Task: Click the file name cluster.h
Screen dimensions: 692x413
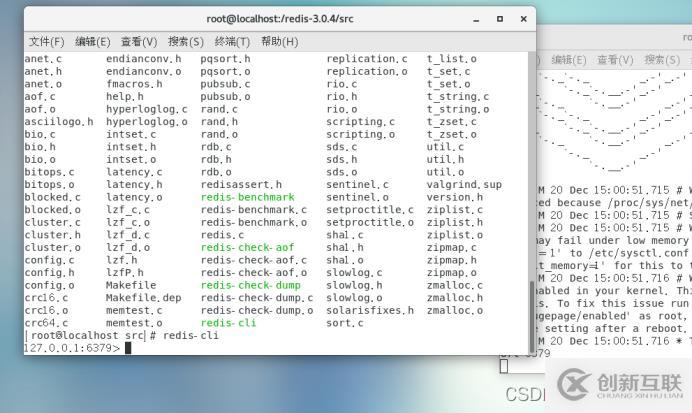Action: click(53, 235)
